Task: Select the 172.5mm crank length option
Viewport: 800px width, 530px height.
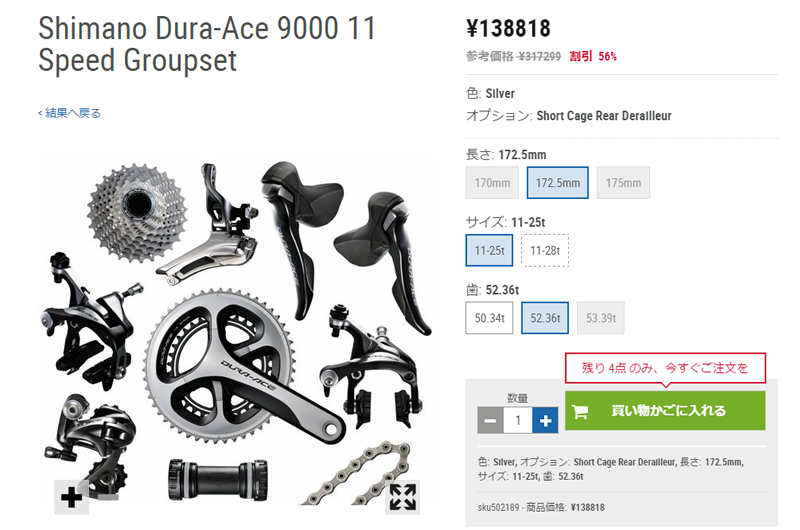Action: [x=558, y=183]
